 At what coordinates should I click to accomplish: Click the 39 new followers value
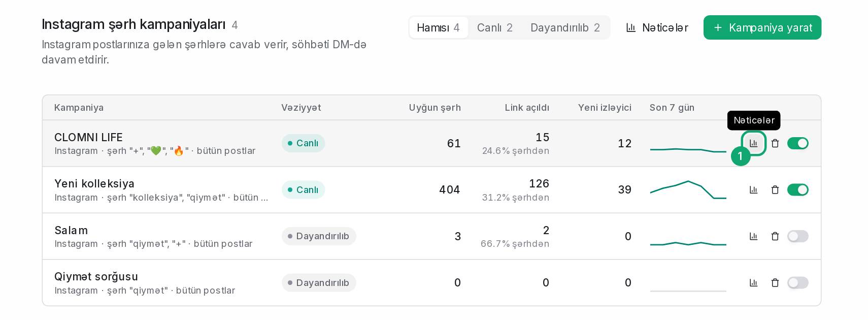(625, 190)
